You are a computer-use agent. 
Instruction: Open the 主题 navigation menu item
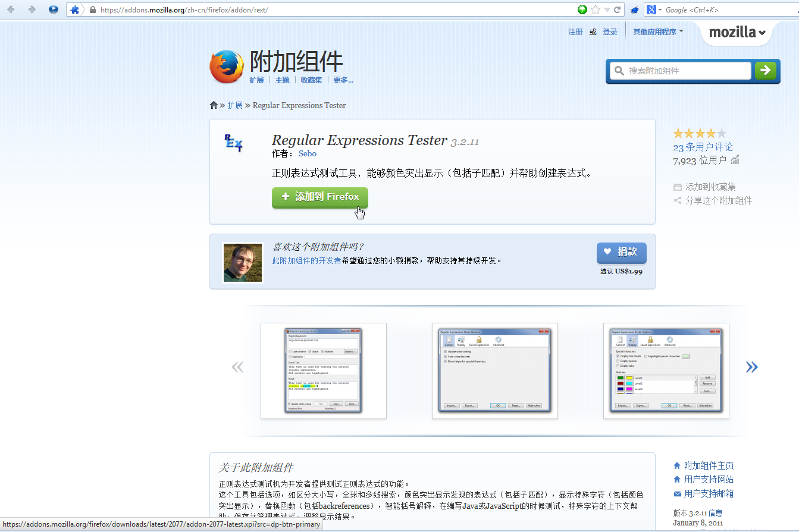tap(282, 80)
